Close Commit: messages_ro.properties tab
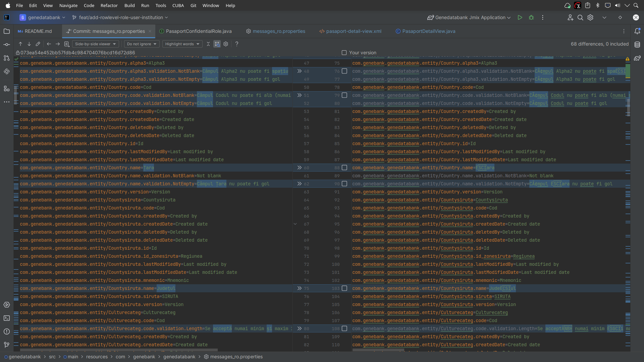The height and width of the screenshot is (362, 644). coord(150,31)
